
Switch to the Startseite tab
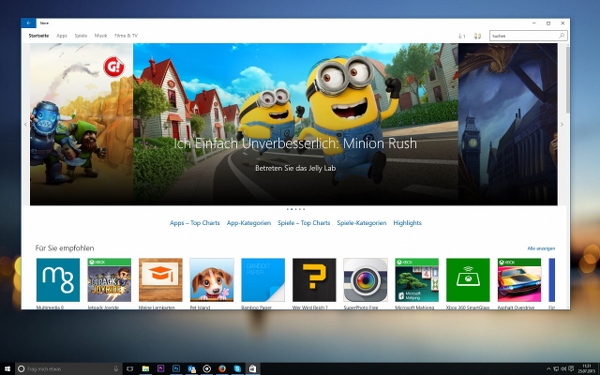[x=39, y=36]
